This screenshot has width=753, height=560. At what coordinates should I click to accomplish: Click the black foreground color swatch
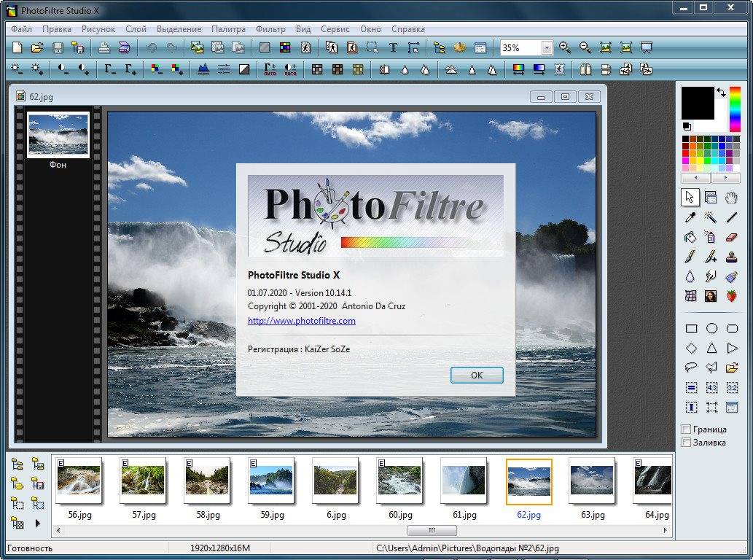698,103
